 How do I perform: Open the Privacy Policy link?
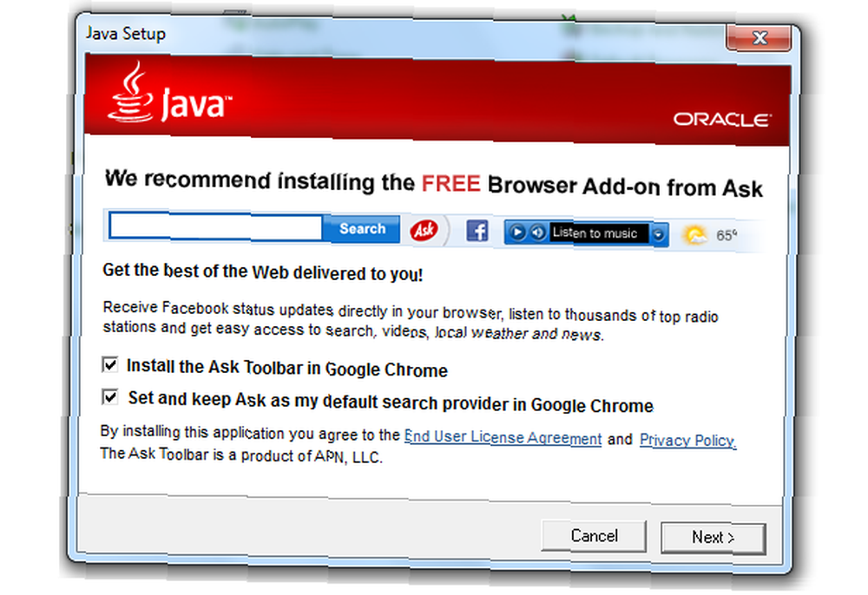687,440
